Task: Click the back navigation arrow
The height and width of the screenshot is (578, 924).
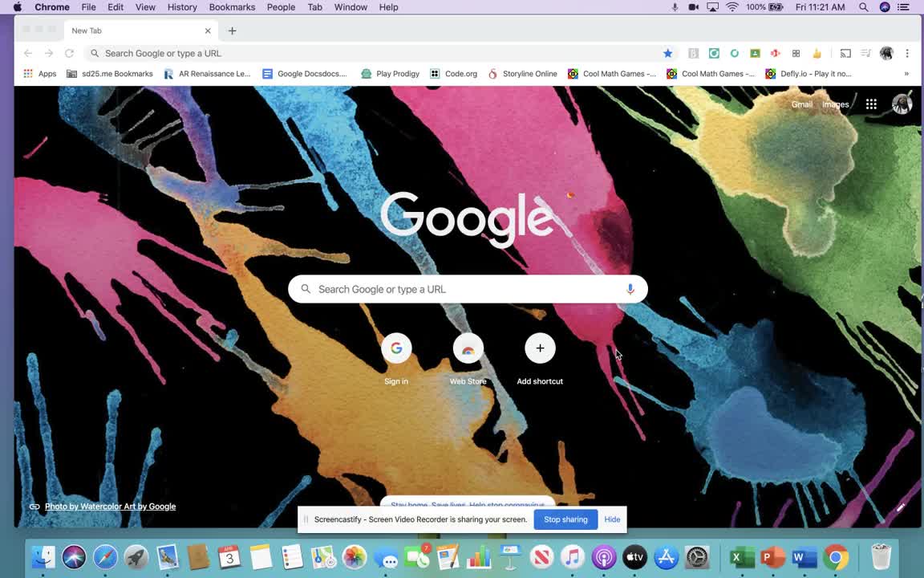Action: pos(28,53)
